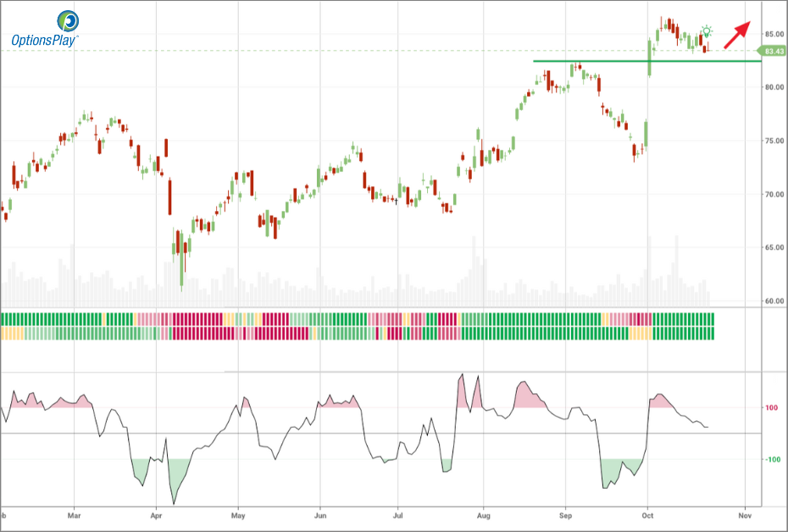Click the oscillator's deepest green trough in April

[x=175, y=500]
